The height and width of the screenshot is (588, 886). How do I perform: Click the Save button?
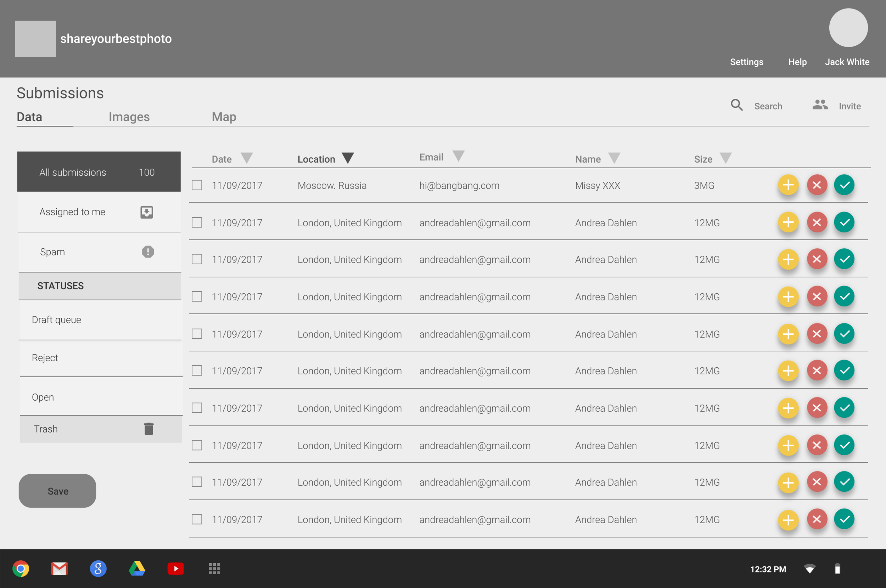point(57,491)
